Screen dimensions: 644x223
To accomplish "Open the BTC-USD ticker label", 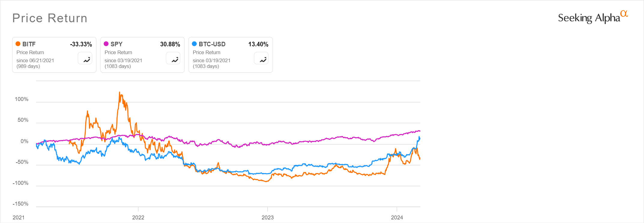I will [212, 44].
